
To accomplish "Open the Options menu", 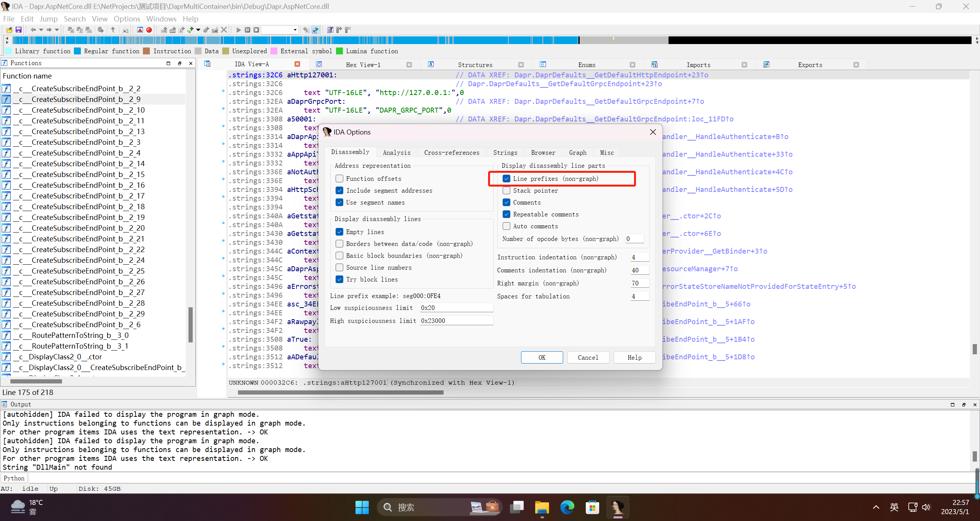I will (127, 19).
